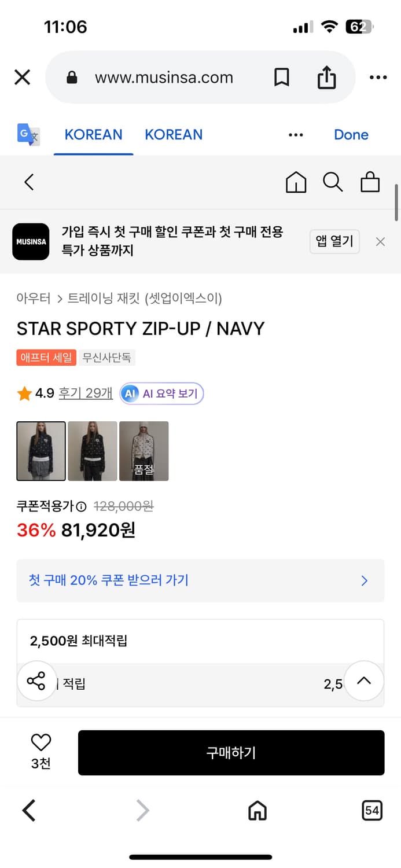Tap the Musinsa home icon
401x868 pixels.
296,182
